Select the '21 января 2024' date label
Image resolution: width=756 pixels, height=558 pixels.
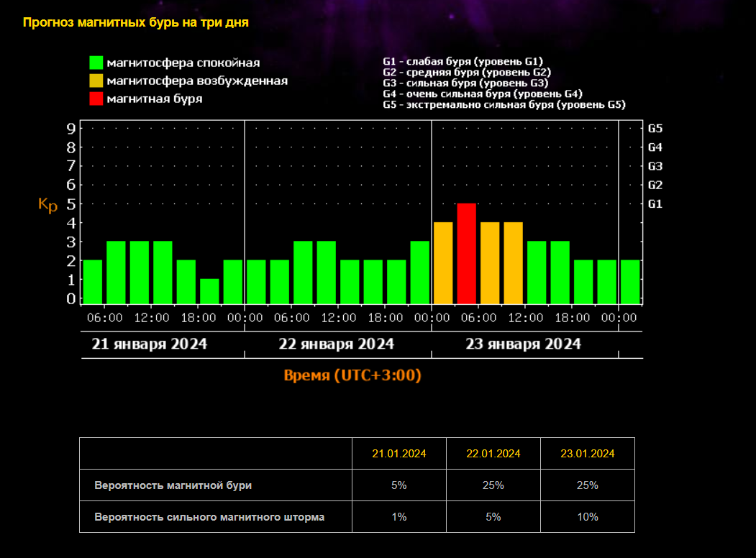tap(150, 344)
